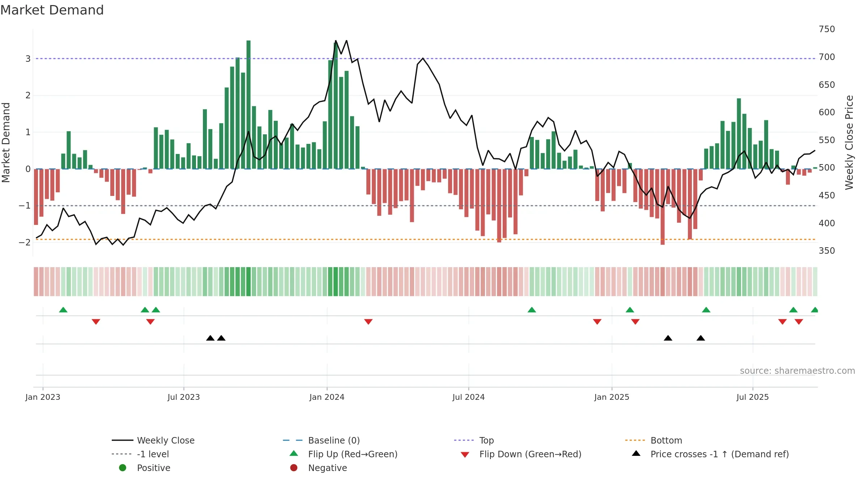This screenshot has width=868, height=488.
Task: Click the Flip Down (Green→Red) legend entry
Action: [x=521, y=454]
